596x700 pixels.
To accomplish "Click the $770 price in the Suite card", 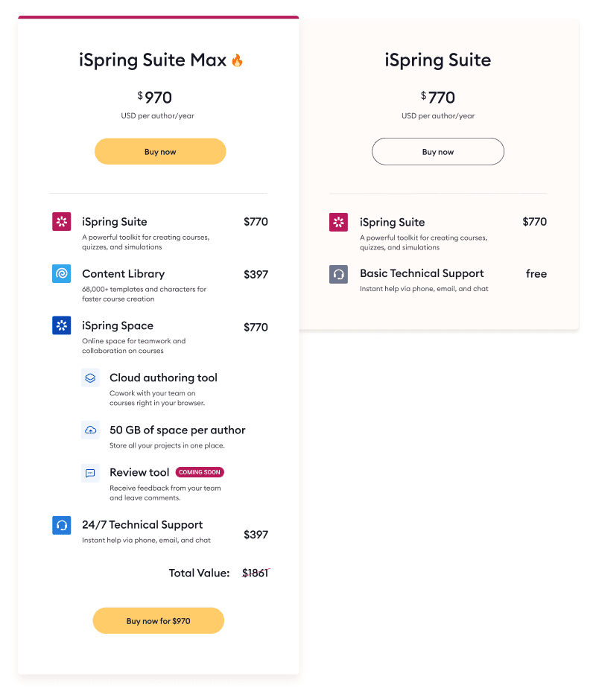I will click(x=437, y=98).
